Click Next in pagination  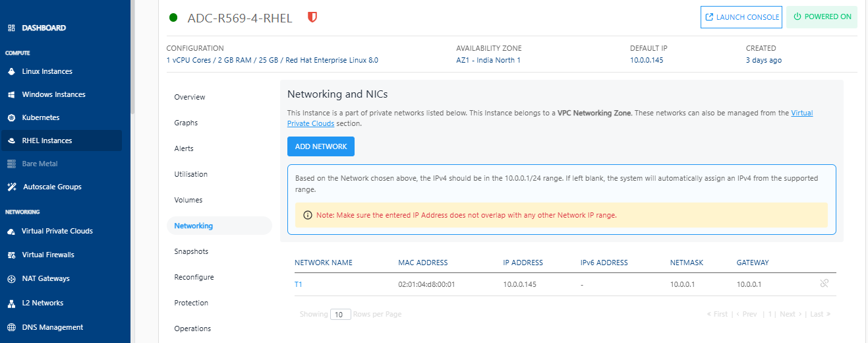[790, 315]
